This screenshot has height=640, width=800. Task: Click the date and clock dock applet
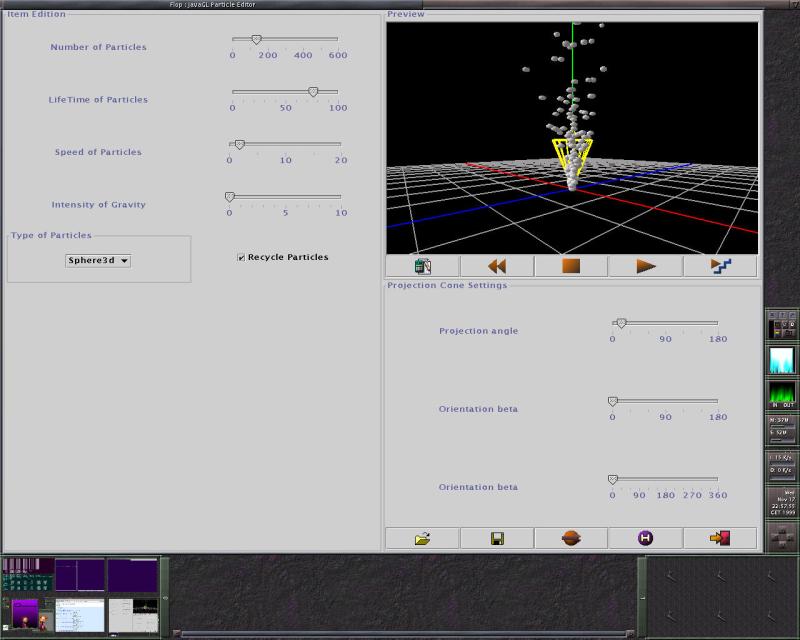click(781, 502)
